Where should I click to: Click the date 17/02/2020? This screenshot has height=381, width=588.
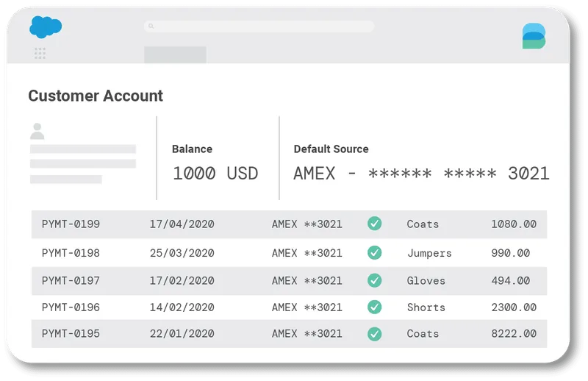[x=182, y=281]
